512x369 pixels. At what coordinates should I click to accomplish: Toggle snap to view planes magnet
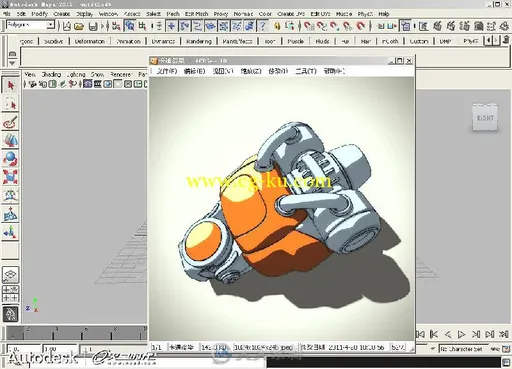click(x=347, y=26)
